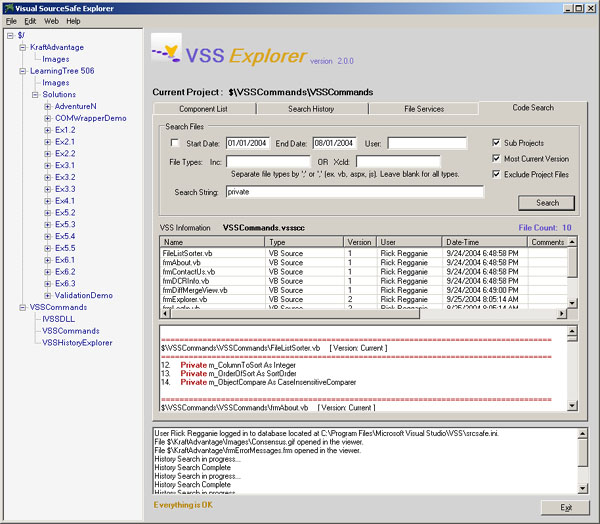This screenshot has height=524, width=600.
Task: Open the Edit menu
Action: (30, 21)
